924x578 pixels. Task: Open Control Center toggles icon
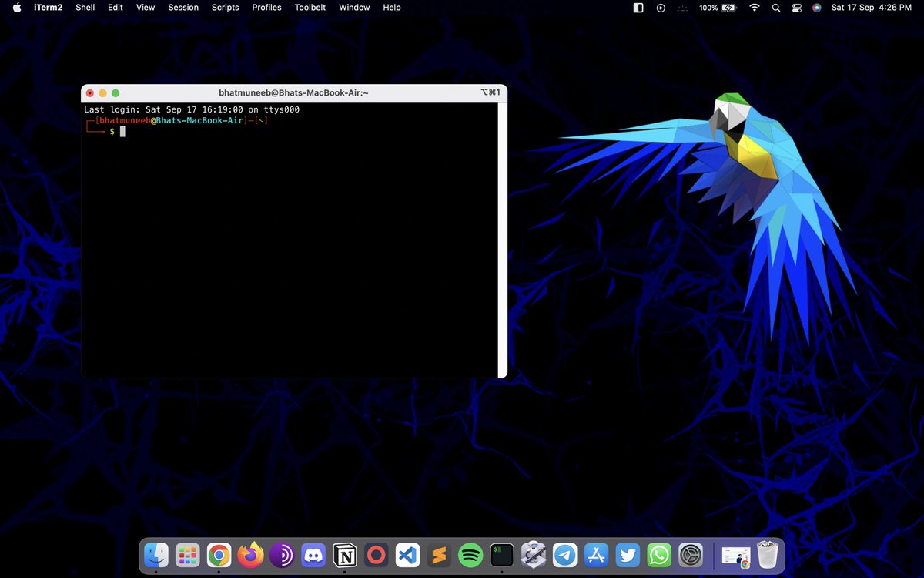pos(797,8)
